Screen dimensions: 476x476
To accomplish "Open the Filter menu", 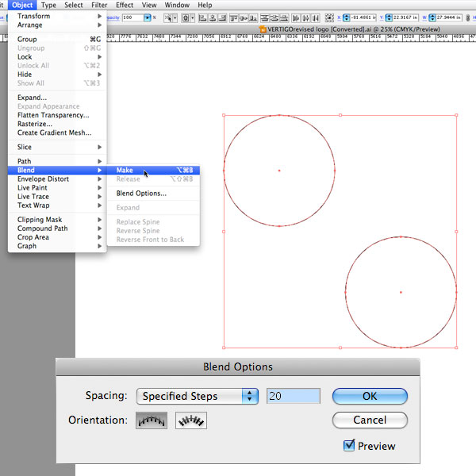I will click(x=99, y=5).
